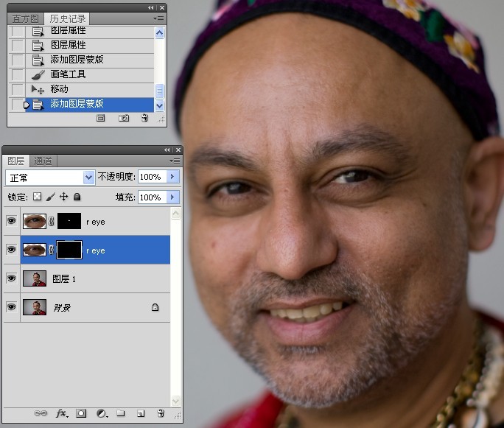Screen dimensions: 504x428
Task: Select the 图层 1 layer
Action: tap(95, 278)
